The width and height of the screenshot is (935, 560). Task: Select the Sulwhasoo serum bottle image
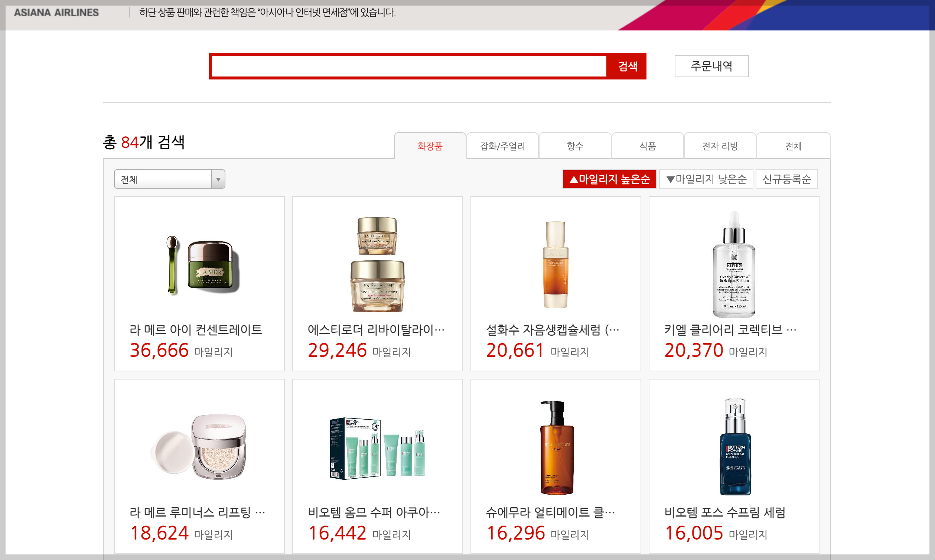click(556, 264)
